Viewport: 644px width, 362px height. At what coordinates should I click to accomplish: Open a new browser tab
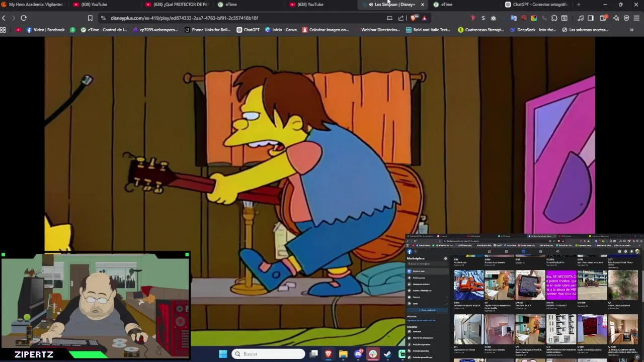[x=579, y=5]
